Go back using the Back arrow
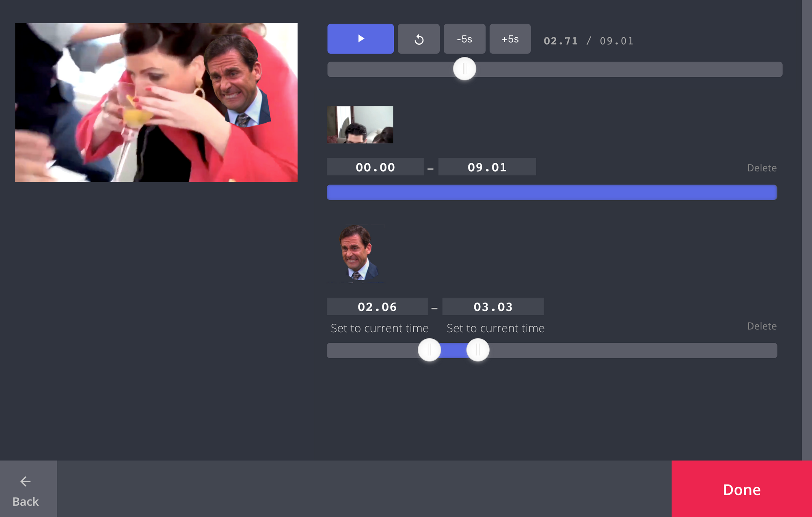 26,490
